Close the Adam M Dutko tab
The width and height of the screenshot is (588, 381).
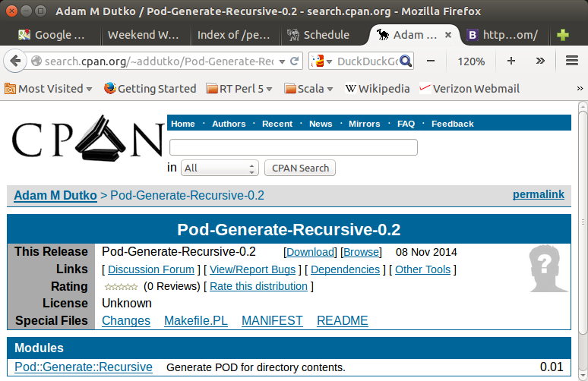448,35
